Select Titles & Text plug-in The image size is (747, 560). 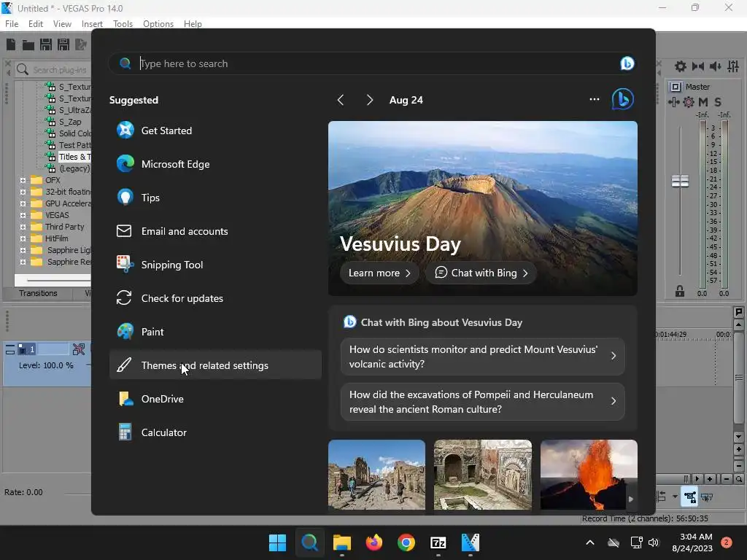pyautogui.click(x=74, y=157)
